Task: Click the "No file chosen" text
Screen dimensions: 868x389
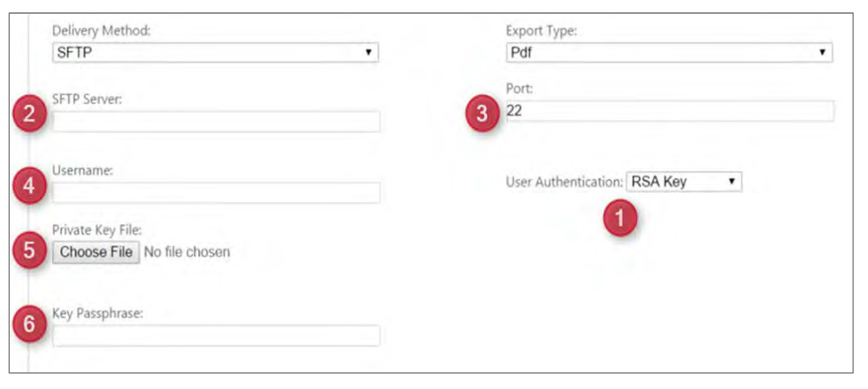Action: pos(187,252)
